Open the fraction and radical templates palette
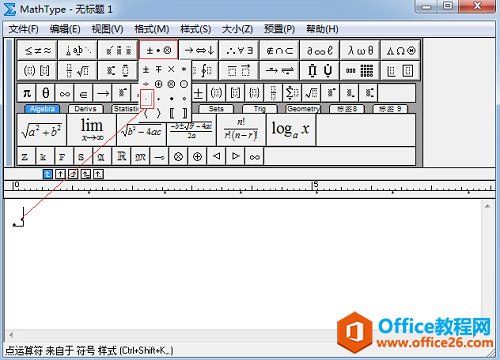The height and width of the screenshot is (360, 500). tap(78, 70)
